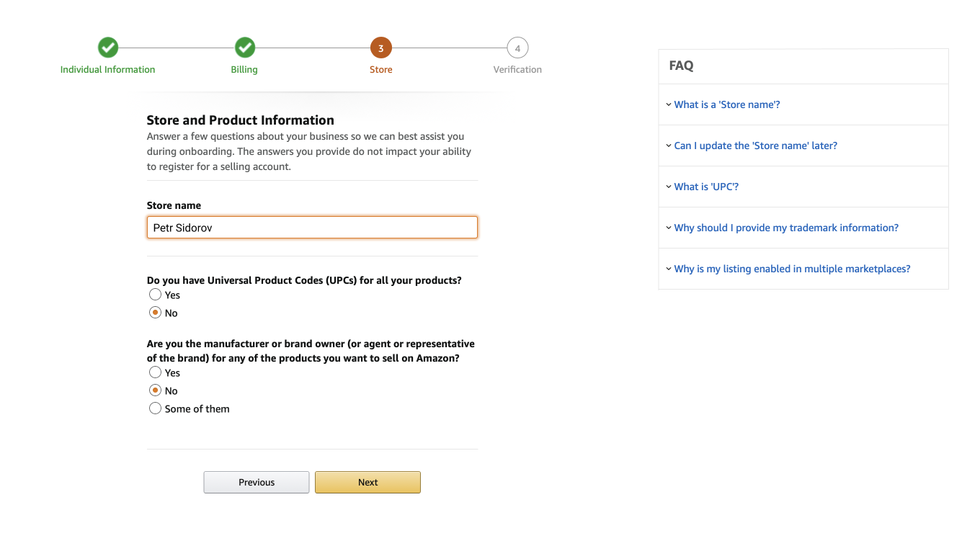Click the Store name input field
Viewport: 980px width, 541px height.
tap(312, 227)
